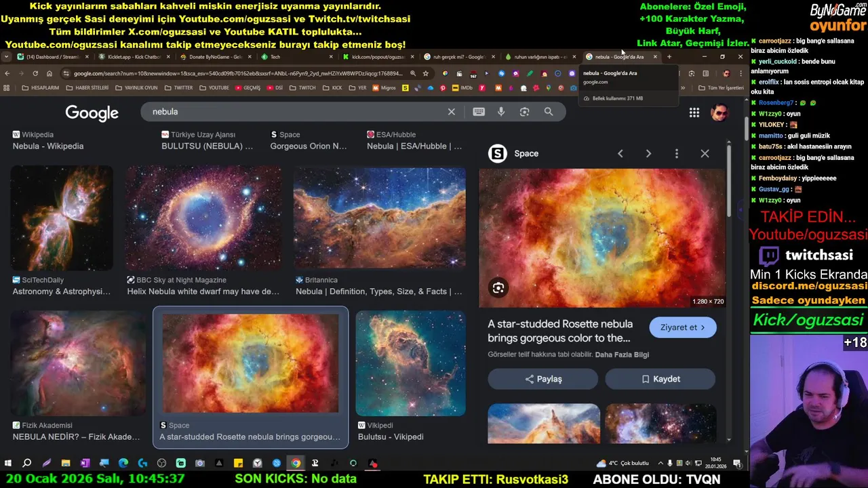The image size is (868, 488).
Task: Bookmark this page with the star
Action: pyautogui.click(x=426, y=73)
